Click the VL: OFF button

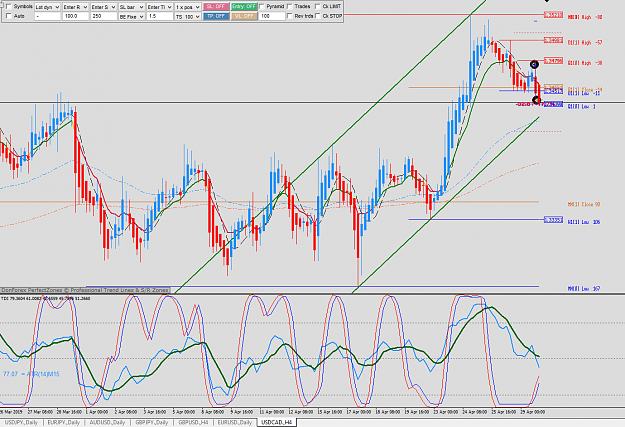click(x=244, y=16)
